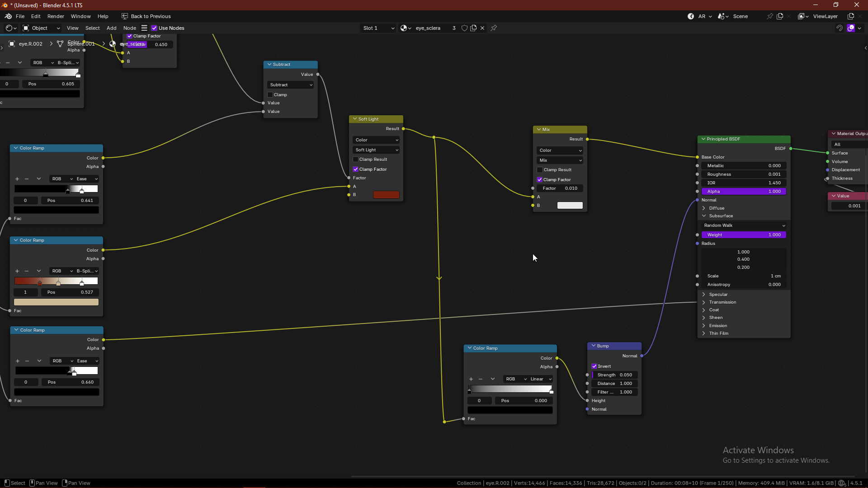Click the white B color swatch in Mix node
Image resolution: width=868 pixels, height=488 pixels.
click(x=570, y=206)
